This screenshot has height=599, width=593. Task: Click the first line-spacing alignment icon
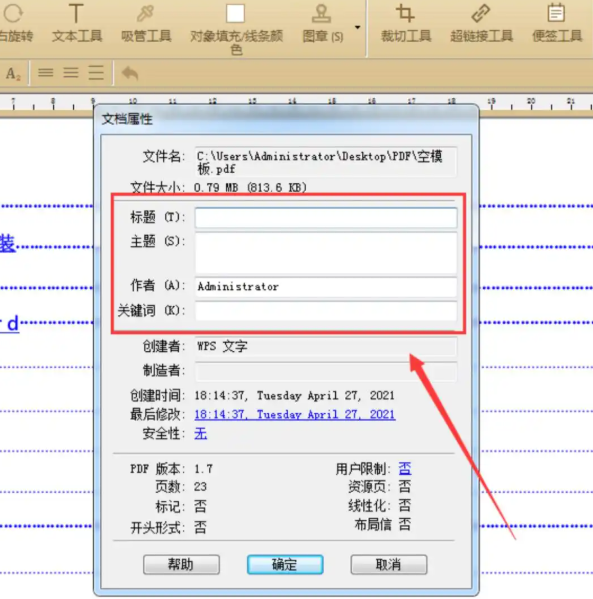coord(45,73)
